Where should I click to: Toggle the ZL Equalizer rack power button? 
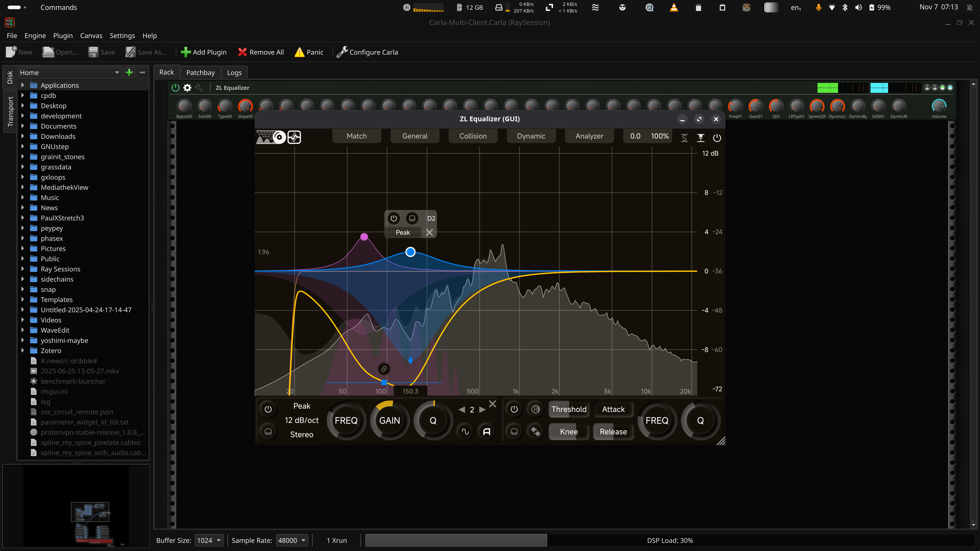coord(175,88)
